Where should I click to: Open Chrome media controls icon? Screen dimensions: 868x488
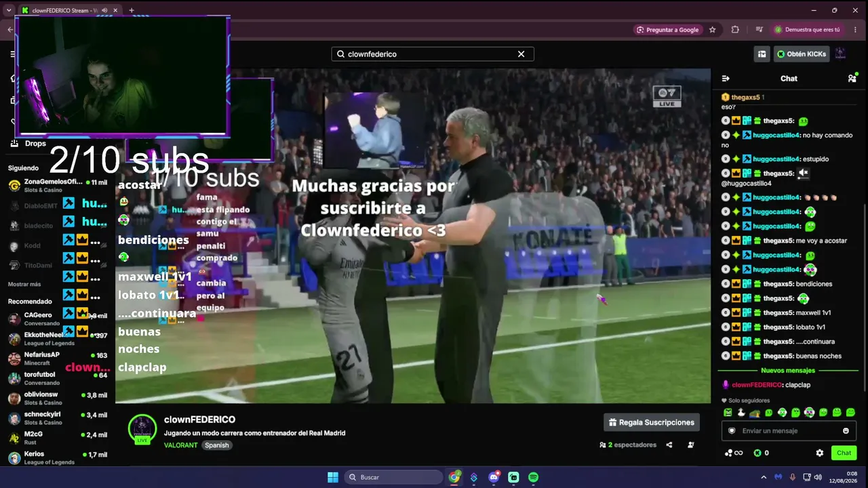[758, 30]
